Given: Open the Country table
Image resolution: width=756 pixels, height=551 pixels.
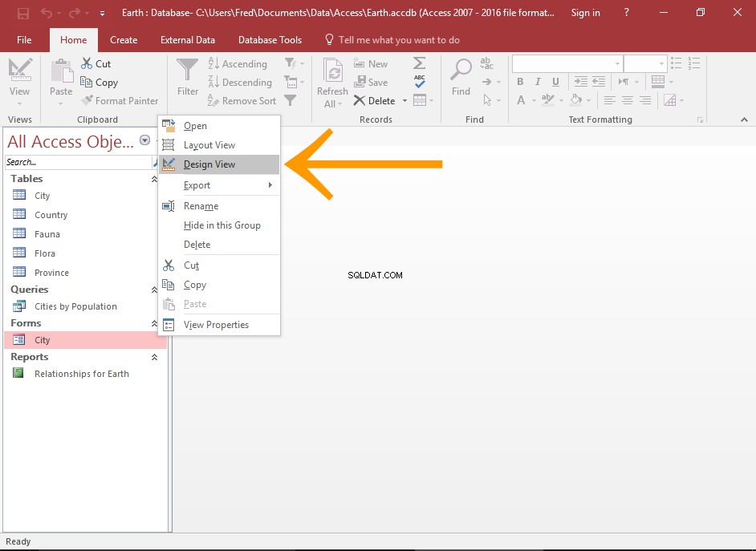Looking at the screenshot, I should 51,215.
